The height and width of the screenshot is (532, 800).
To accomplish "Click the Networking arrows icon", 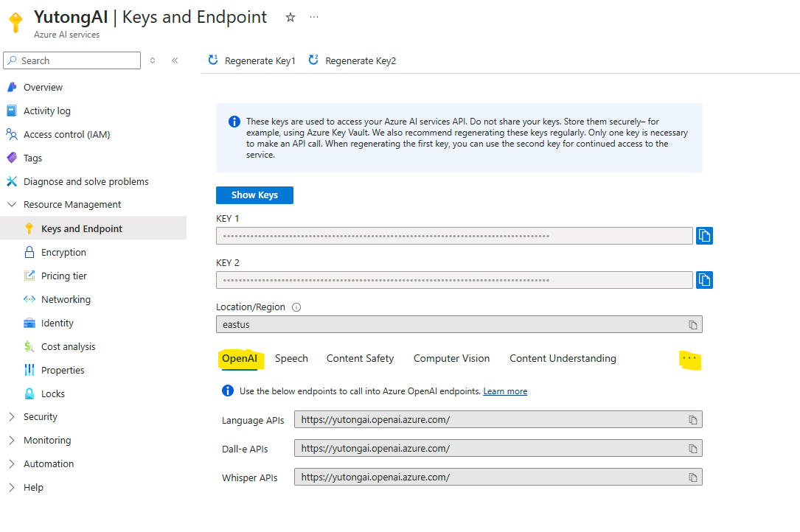I will 29,299.
